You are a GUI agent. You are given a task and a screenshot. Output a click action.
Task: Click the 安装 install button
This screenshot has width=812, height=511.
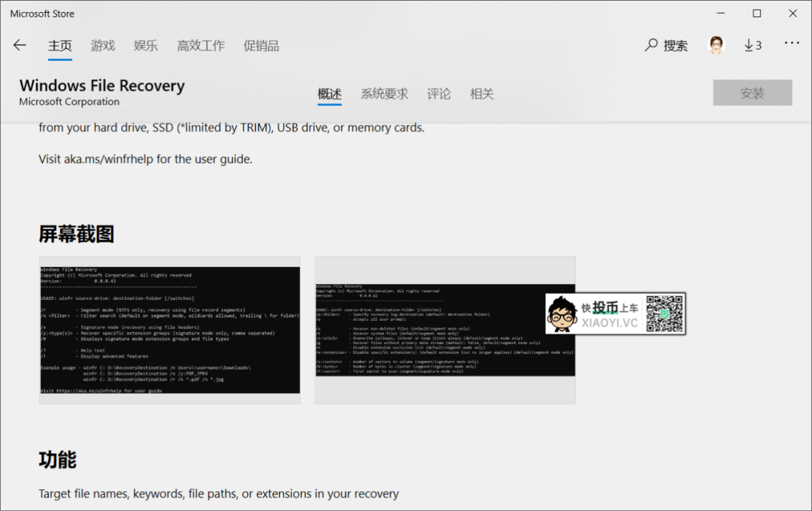click(752, 92)
